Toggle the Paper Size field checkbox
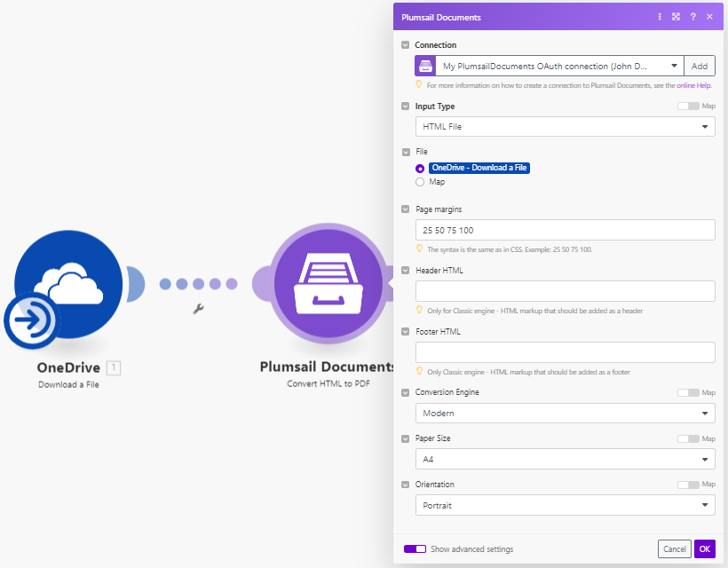Screen dimensions: 728x568 click(406, 438)
